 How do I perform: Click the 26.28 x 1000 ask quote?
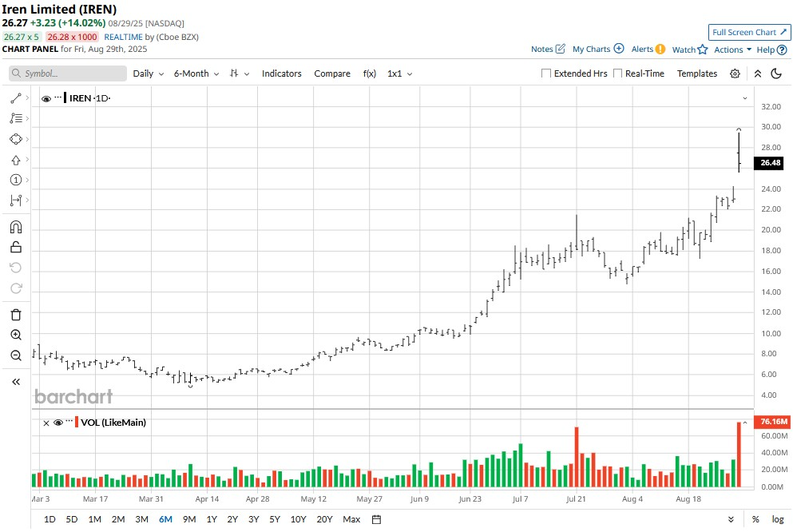(73, 37)
